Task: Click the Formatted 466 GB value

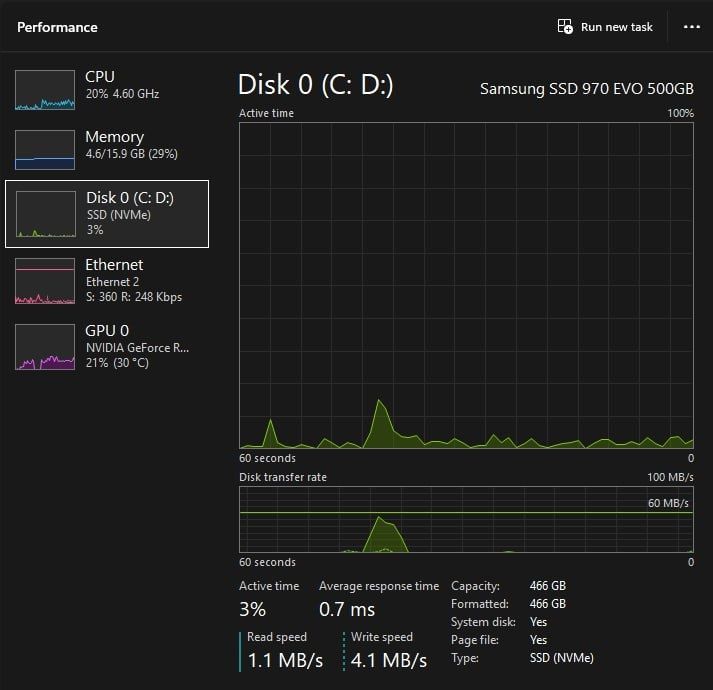Action: coord(547,604)
